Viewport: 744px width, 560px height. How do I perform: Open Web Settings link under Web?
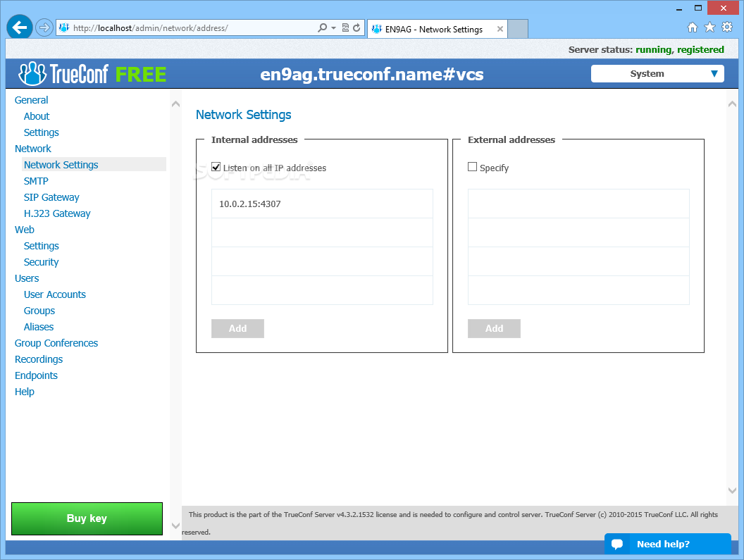click(42, 246)
